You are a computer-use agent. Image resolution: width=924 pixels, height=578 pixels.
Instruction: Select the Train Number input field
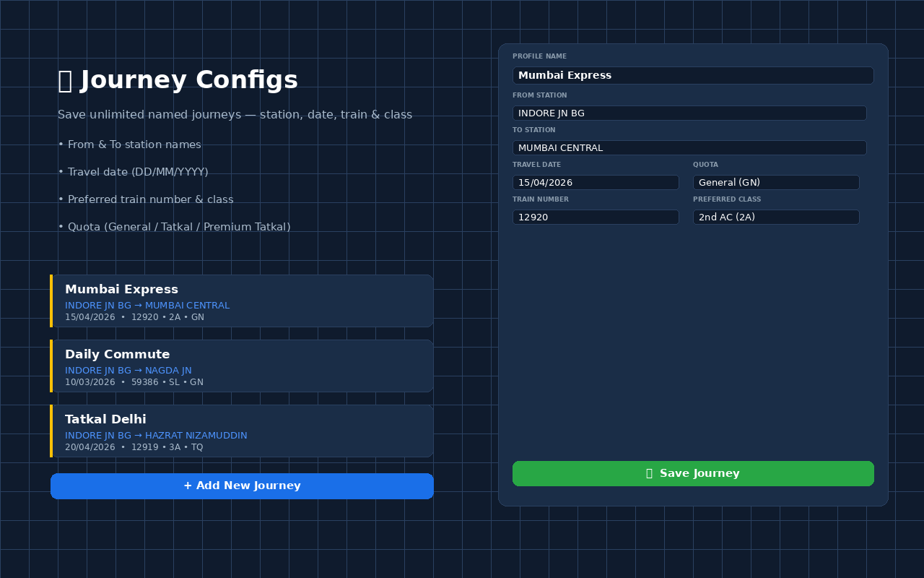tap(596, 217)
